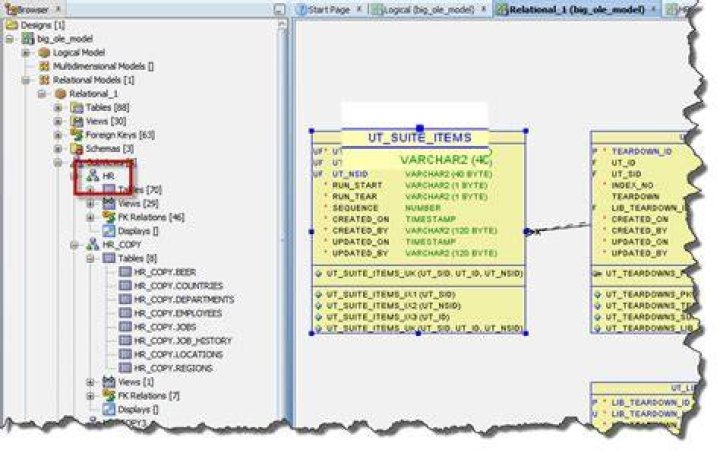Screen dimensions: 720x453
Task: Click the Views [30] folder icon
Action: (76, 121)
